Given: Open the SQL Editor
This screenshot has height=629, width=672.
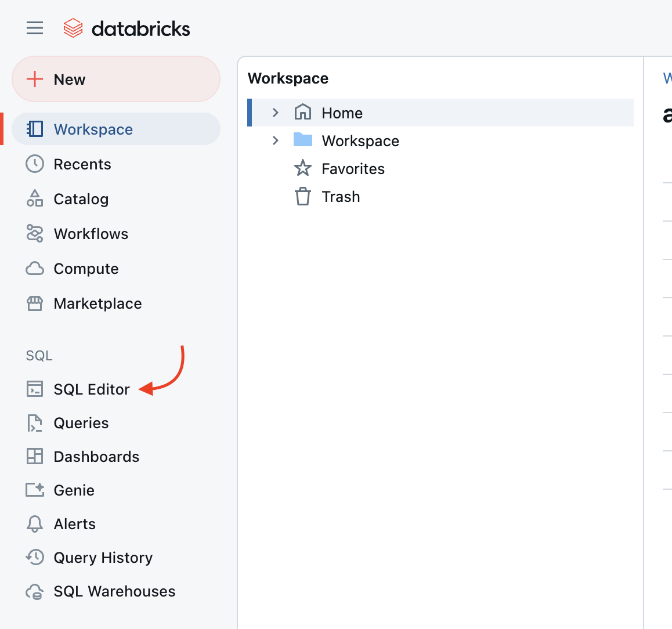Looking at the screenshot, I should [91, 389].
